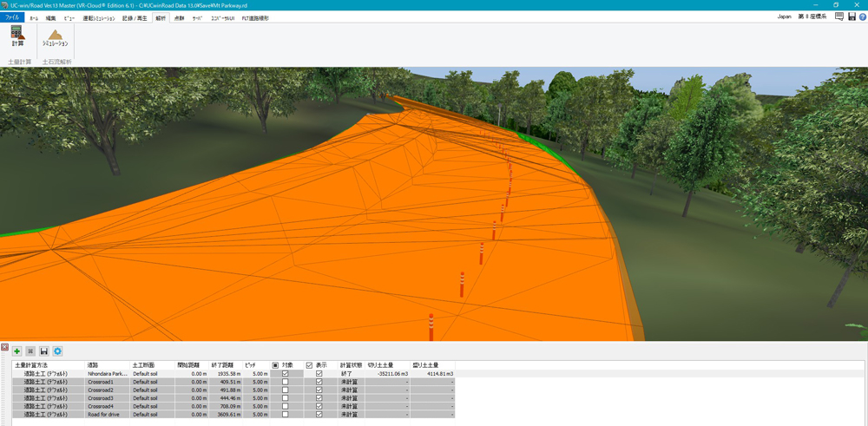Screen dimensions: 868x426
Task: Uncheck 表示 checkbox for Crossroad3 row
Action: [x=319, y=398]
